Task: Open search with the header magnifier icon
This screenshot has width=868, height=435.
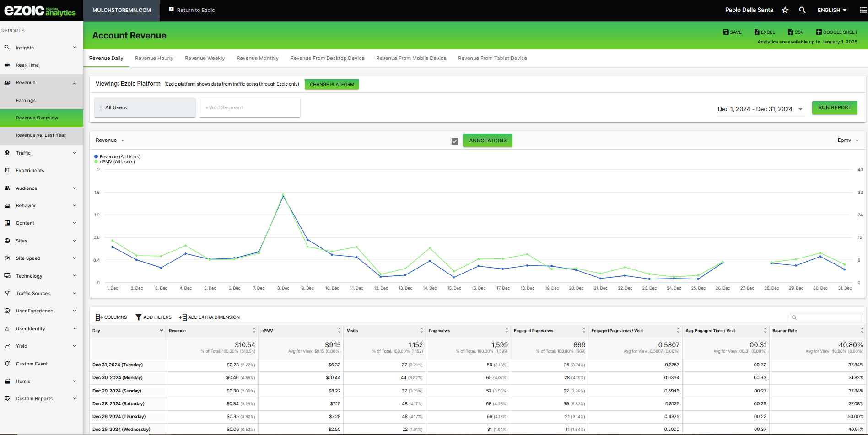Action: [802, 10]
